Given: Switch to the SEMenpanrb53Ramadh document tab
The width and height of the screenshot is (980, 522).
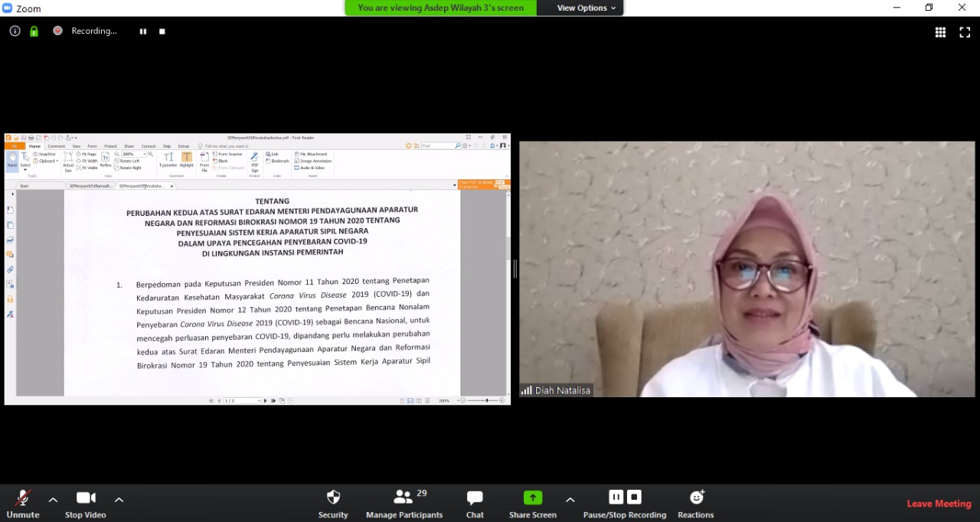Looking at the screenshot, I should [x=90, y=186].
